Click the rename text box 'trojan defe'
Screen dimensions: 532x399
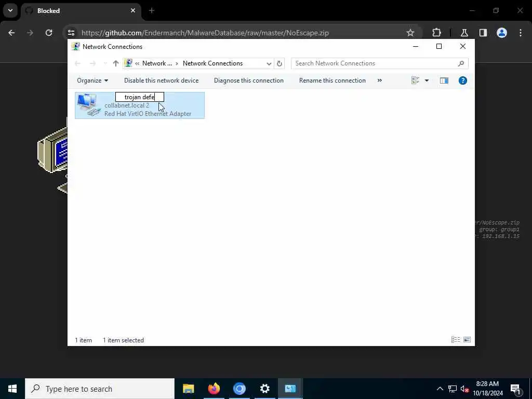140,97
